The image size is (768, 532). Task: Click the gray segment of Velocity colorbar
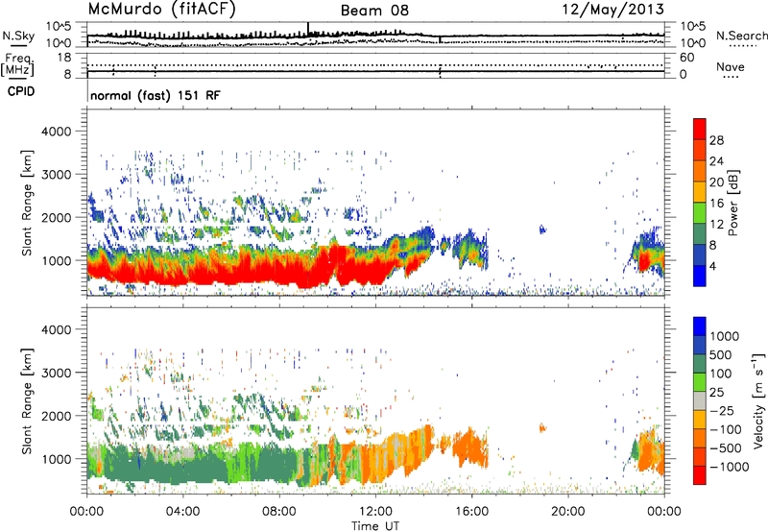click(x=700, y=401)
